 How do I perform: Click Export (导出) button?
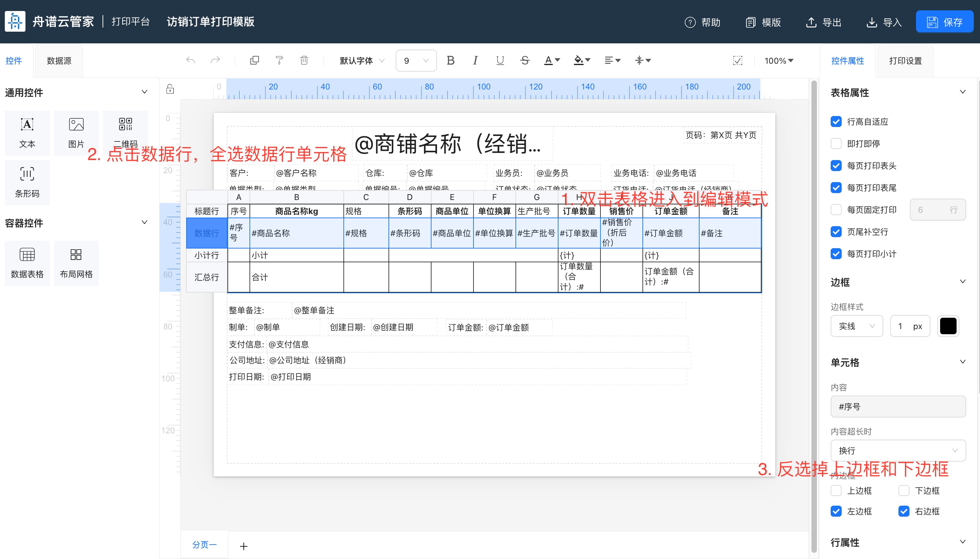pyautogui.click(x=823, y=22)
